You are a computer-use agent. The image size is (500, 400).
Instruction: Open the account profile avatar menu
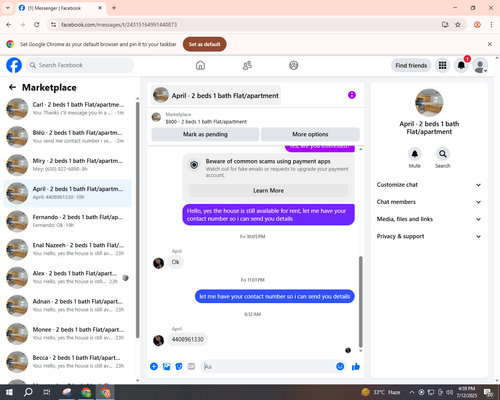click(480, 65)
